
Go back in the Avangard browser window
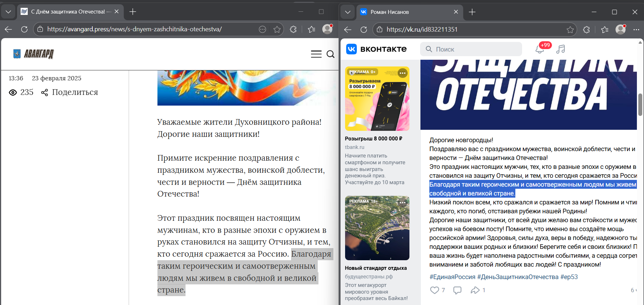[x=9, y=29]
